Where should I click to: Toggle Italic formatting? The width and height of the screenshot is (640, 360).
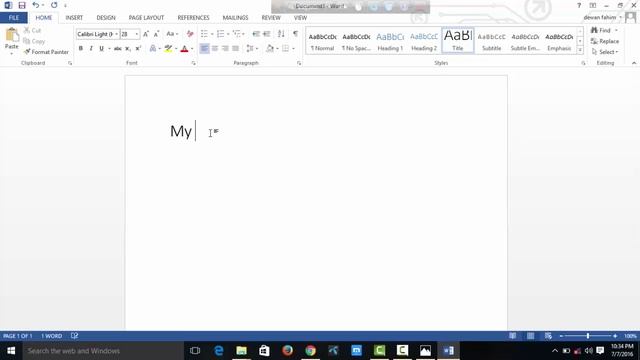(91, 49)
